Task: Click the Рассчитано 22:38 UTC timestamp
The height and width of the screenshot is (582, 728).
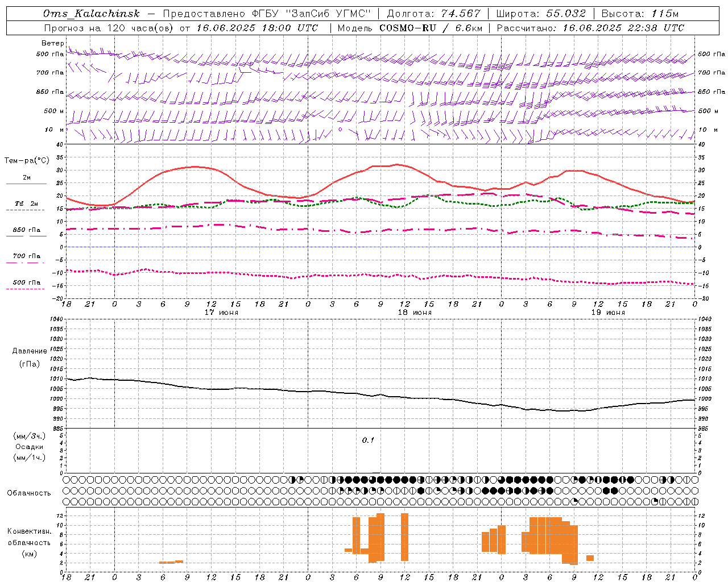Action: [590, 28]
